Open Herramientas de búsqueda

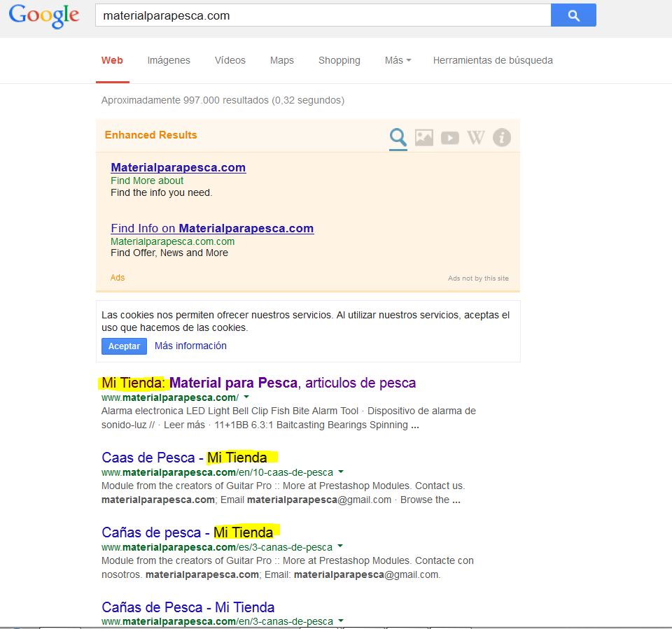point(493,60)
